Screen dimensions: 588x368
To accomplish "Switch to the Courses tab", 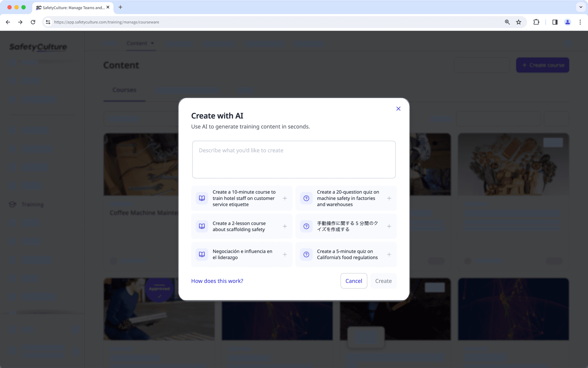I will click(x=124, y=90).
